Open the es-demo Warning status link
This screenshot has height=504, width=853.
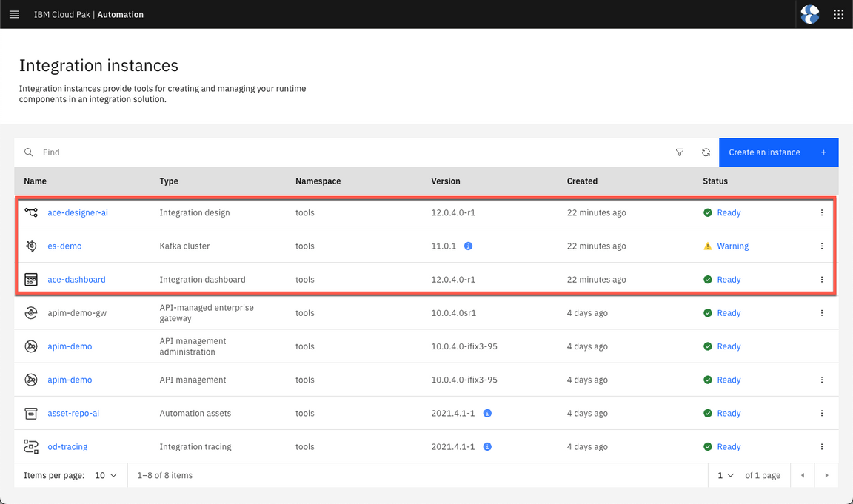point(732,246)
